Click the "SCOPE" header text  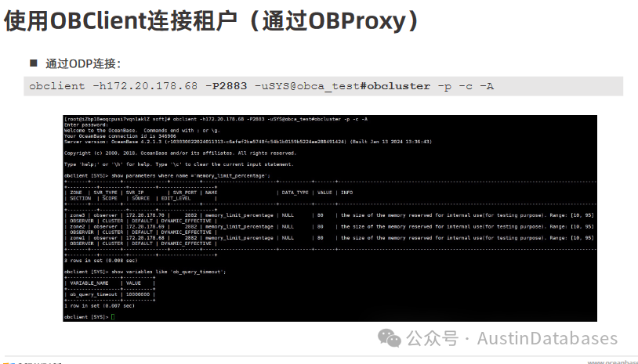click(x=110, y=198)
